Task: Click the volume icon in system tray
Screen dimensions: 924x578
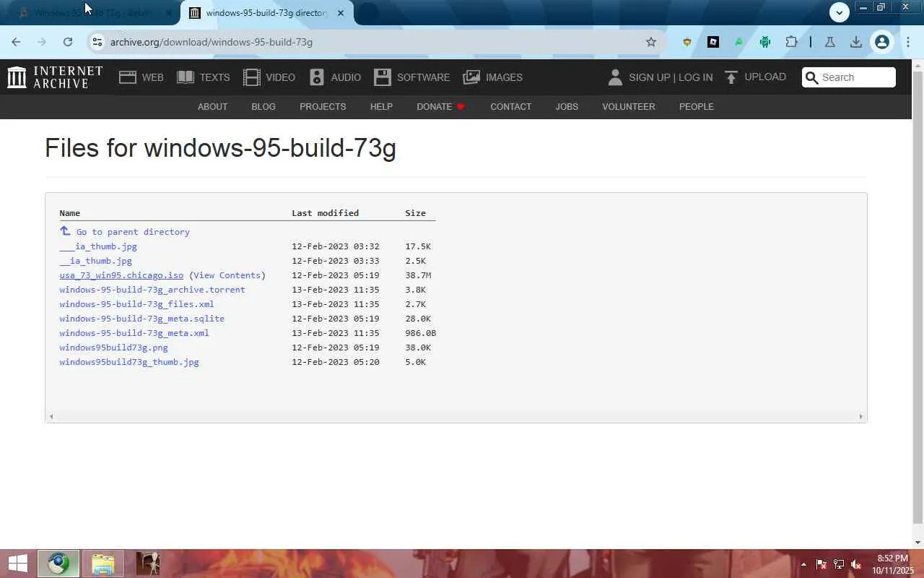Action: pos(856,564)
